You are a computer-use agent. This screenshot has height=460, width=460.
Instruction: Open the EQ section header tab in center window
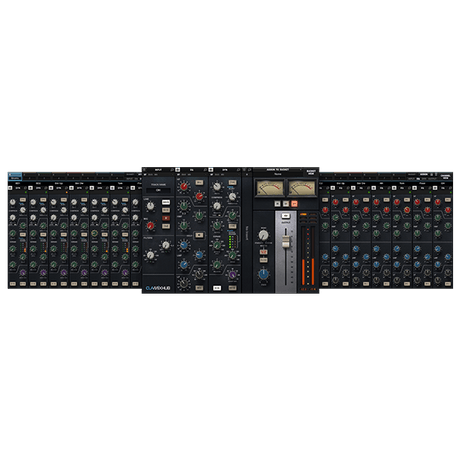point(192,170)
